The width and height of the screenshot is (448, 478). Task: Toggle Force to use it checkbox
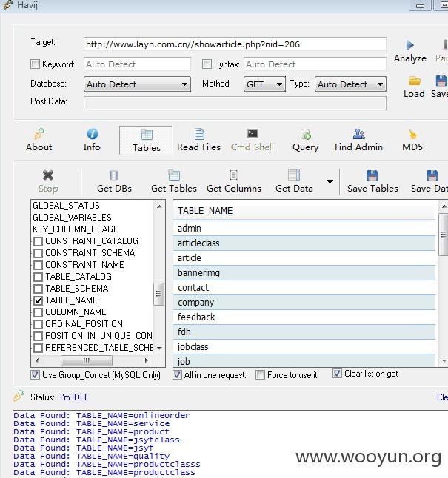[x=260, y=374]
